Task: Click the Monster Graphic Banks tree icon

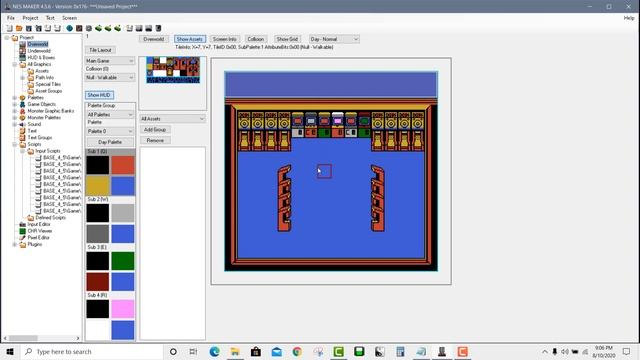Action: point(22,111)
